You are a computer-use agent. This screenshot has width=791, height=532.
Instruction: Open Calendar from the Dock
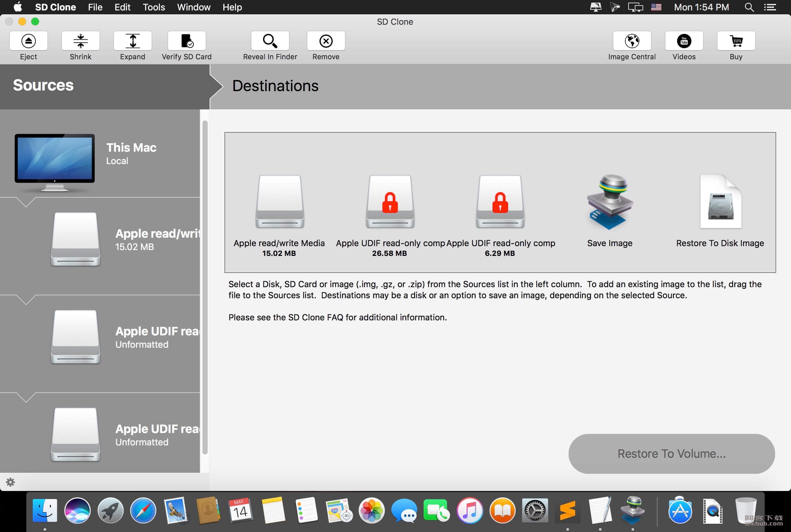click(x=241, y=510)
